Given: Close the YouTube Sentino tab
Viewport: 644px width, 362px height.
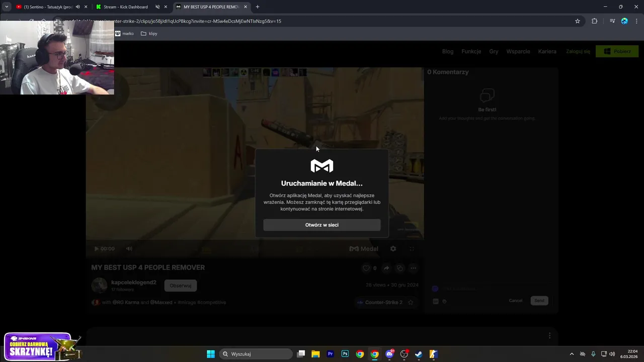Looking at the screenshot, I should click(86, 7).
